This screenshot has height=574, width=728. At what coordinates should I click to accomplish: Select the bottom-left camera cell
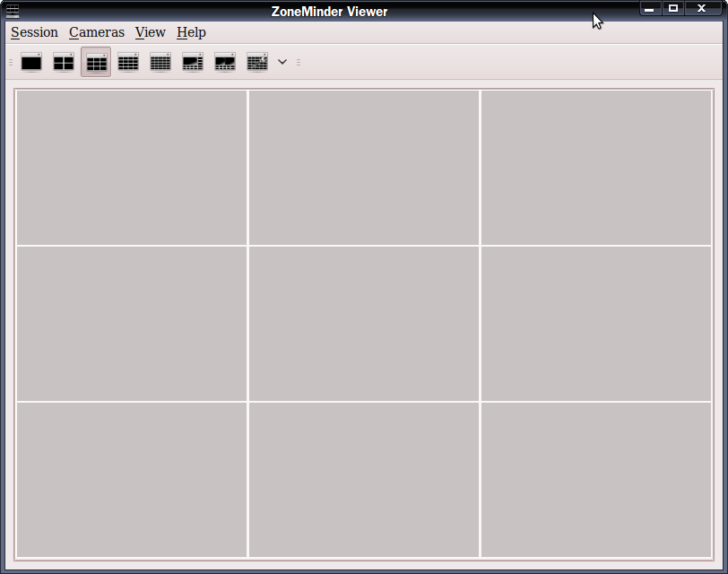click(x=132, y=480)
